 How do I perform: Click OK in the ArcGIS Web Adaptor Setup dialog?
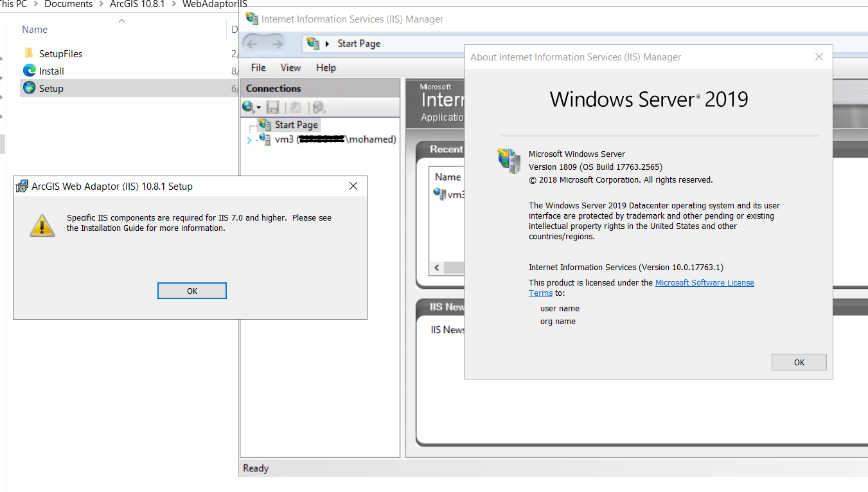pos(192,291)
